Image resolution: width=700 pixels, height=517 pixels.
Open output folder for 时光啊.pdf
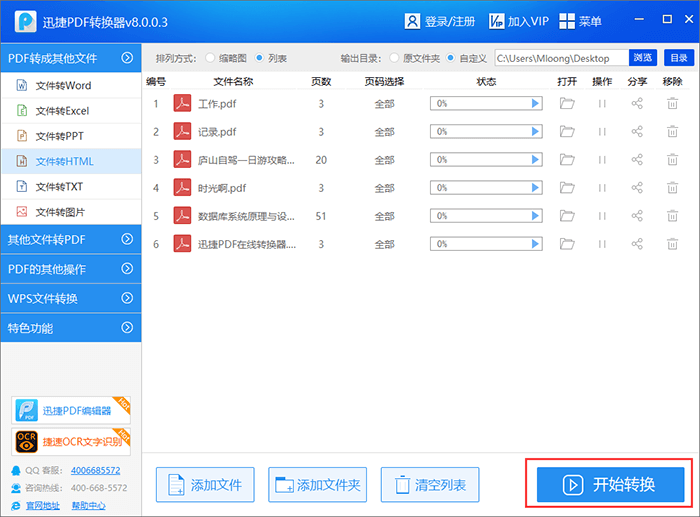(567, 188)
